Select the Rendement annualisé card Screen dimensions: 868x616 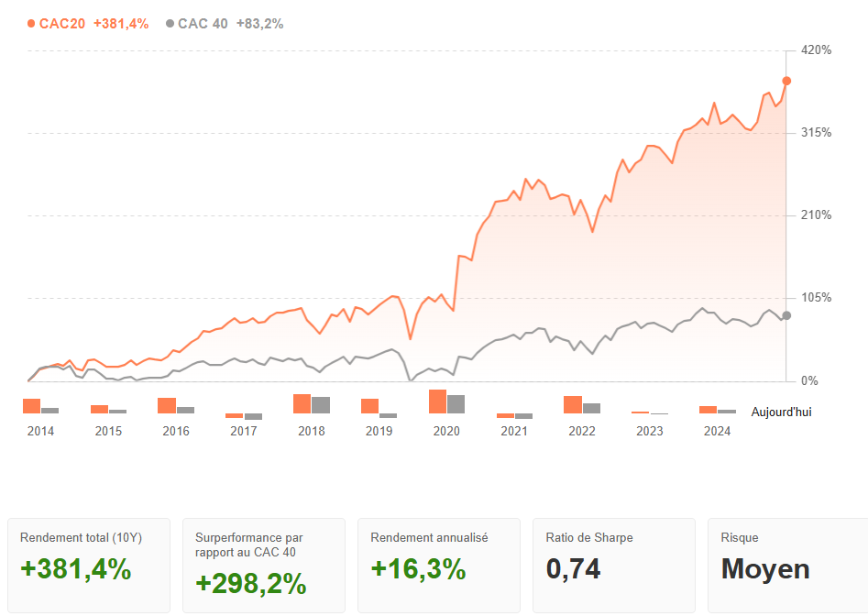point(439,564)
